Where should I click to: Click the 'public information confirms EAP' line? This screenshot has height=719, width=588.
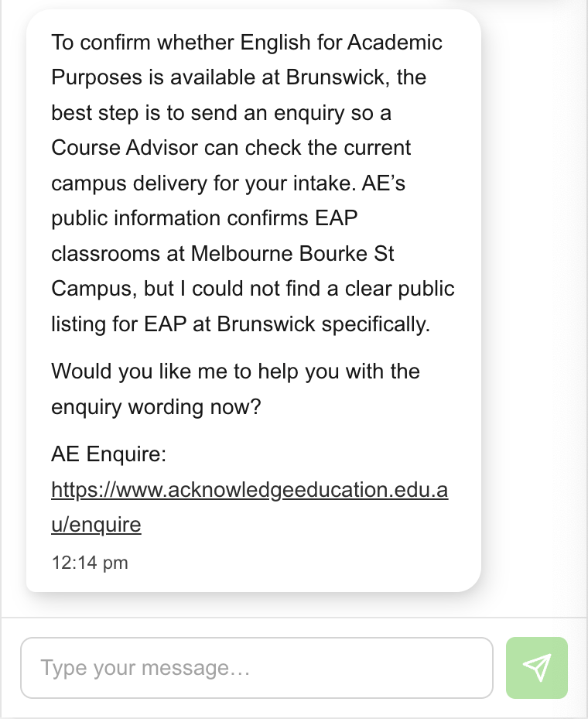pyautogui.click(x=204, y=218)
